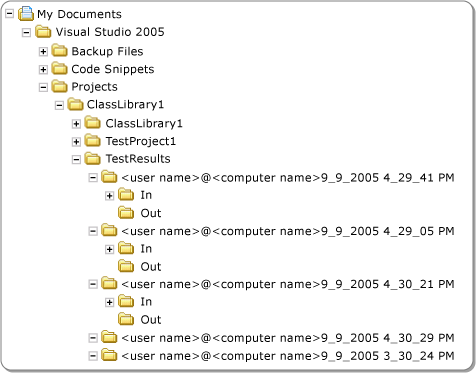Image resolution: width=476 pixels, height=373 pixels.
Task: Click the Projects folder icon
Action: pyautogui.click(x=60, y=86)
